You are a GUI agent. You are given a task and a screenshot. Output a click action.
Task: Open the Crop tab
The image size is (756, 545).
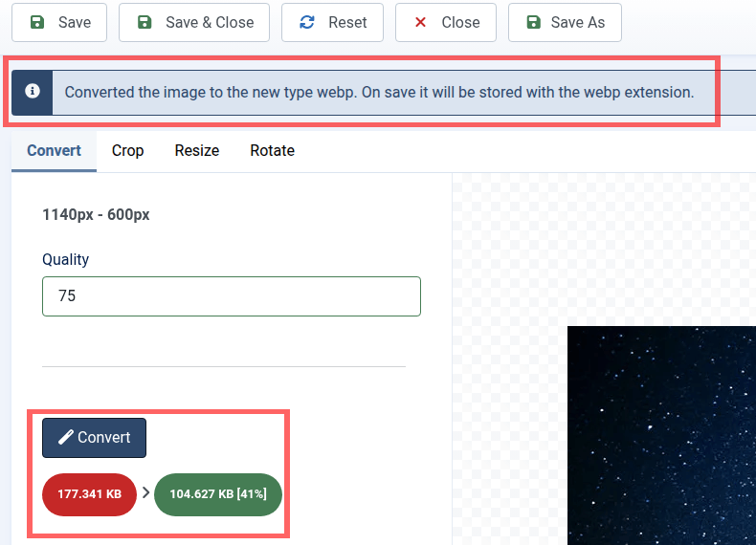pyautogui.click(x=127, y=151)
